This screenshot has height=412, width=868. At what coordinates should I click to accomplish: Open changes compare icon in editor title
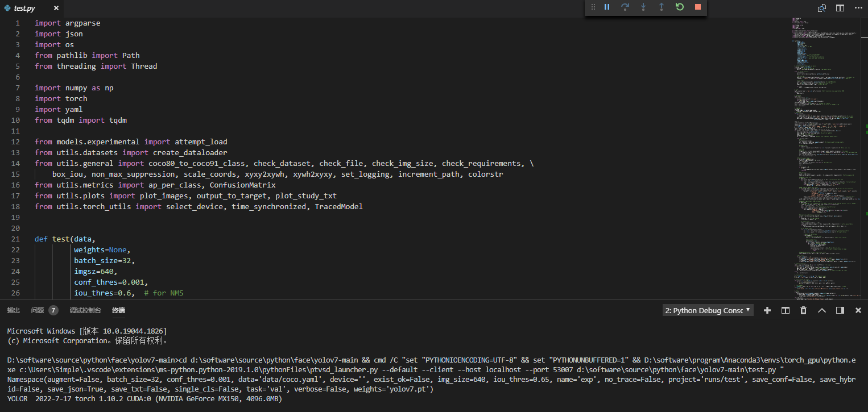[x=822, y=8]
